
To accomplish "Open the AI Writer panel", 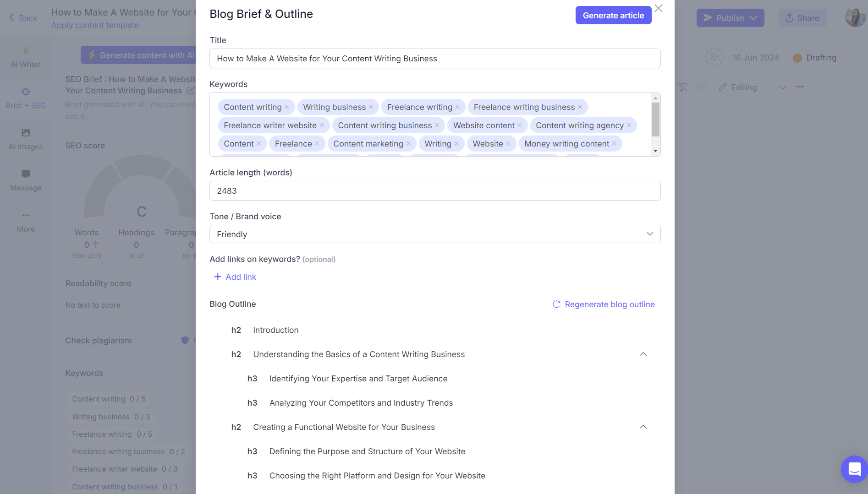I will pyautogui.click(x=26, y=57).
